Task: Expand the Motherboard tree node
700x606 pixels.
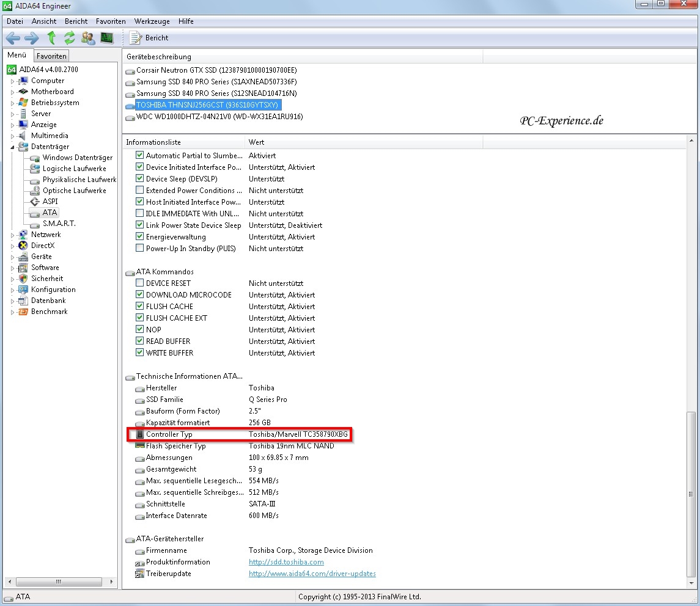Action: [x=12, y=92]
